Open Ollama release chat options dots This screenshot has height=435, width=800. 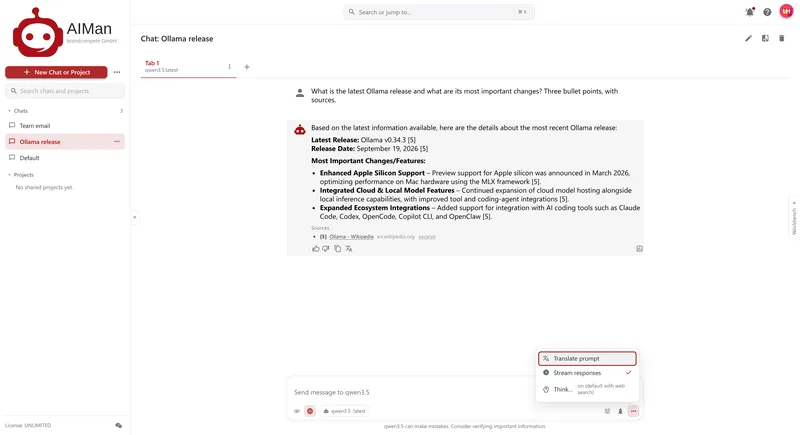coord(117,142)
